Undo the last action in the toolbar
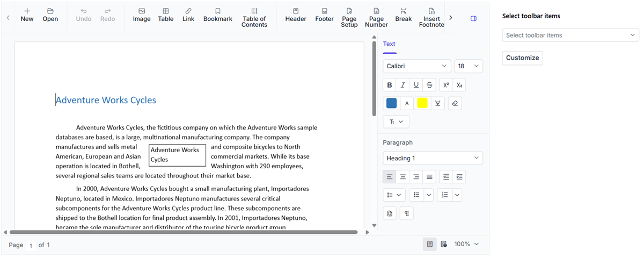 [x=84, y=15]
